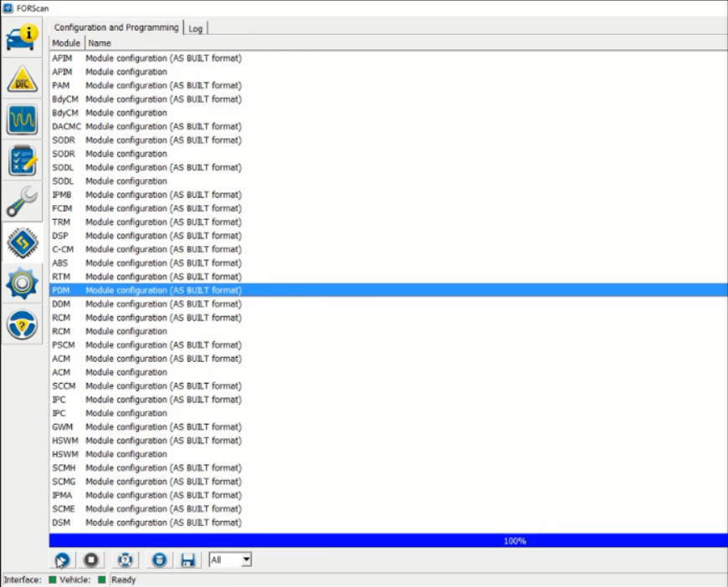Select FCIM Module configuration row
Image resolution: width=728 pixels, height=587 pixels.
(x=388, y=208)
